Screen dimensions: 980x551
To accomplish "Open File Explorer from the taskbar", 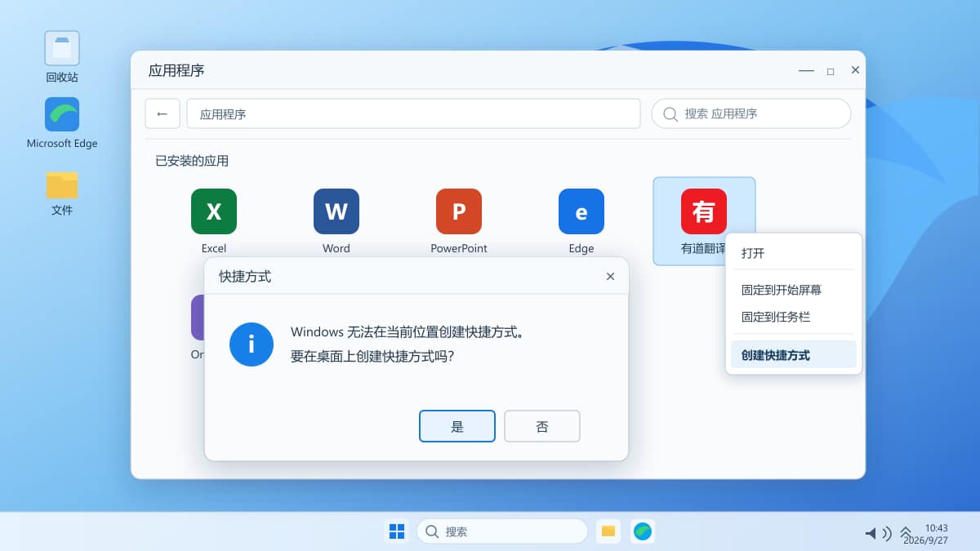I will coord(608,531).
